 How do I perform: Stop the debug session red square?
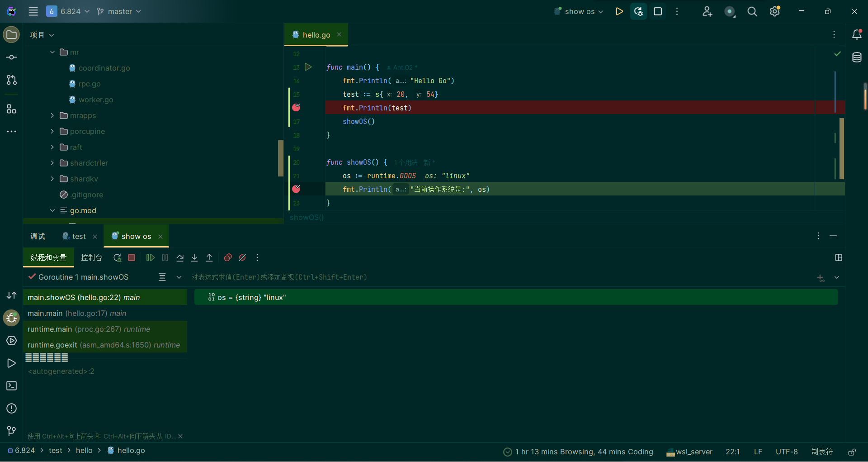coord(132,257)
